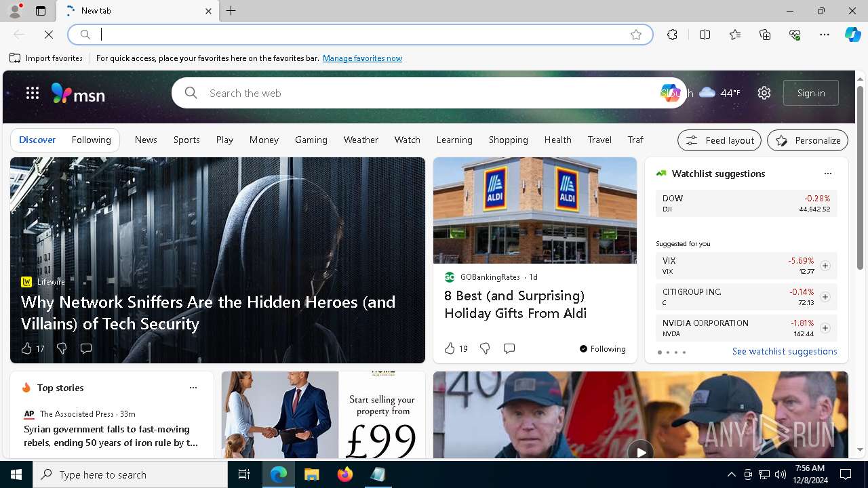This screenshot has height=488, width=868.
Task: Open MSN page settings gear
Action: 764,93
